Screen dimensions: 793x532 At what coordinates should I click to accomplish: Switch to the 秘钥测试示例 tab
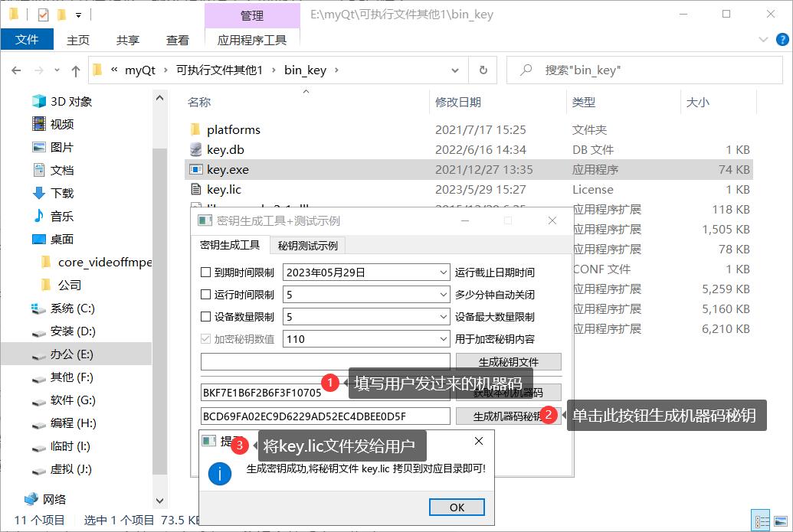tap(307, 246)
